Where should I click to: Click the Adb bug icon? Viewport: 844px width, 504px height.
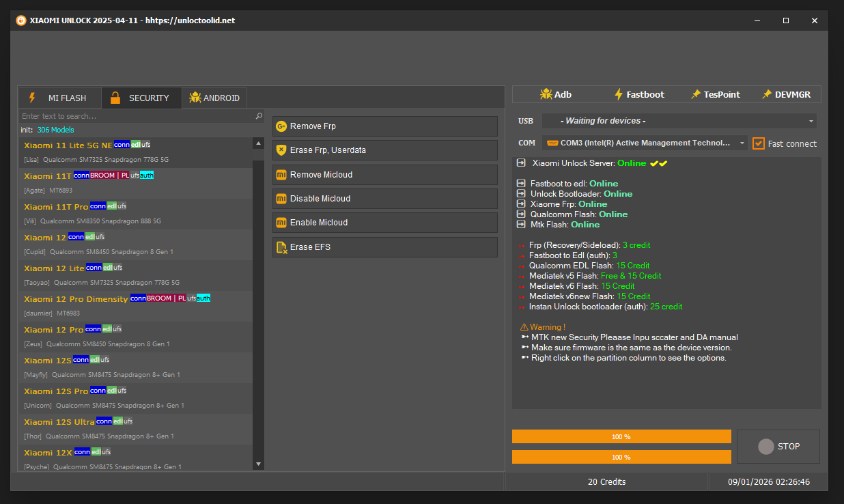[546, 94]
